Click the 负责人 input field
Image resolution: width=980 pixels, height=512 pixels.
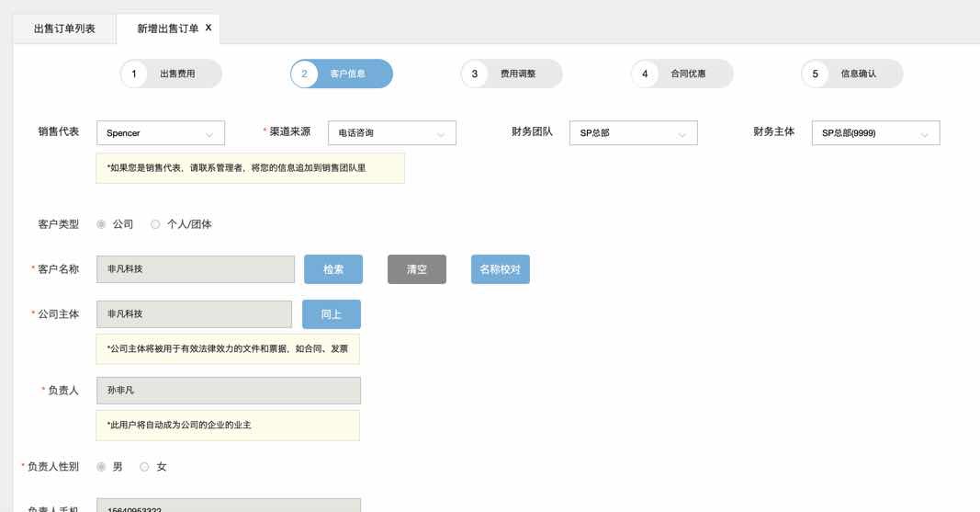click(x=228, y=390)
